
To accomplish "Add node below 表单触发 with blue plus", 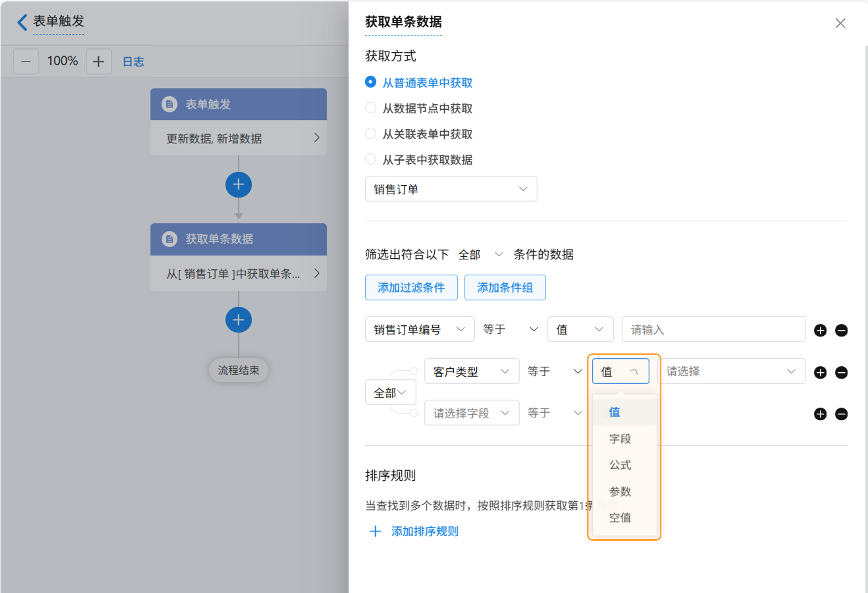I will point(238,185).
